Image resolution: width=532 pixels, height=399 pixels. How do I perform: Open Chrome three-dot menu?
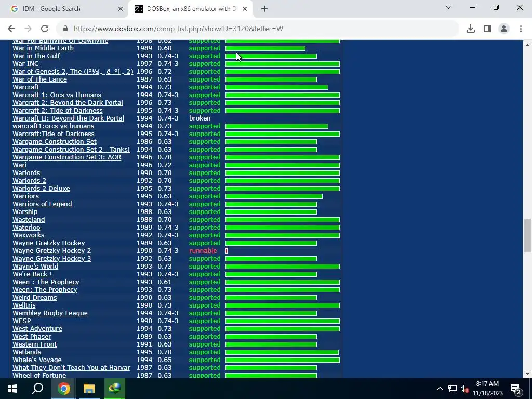521,29
